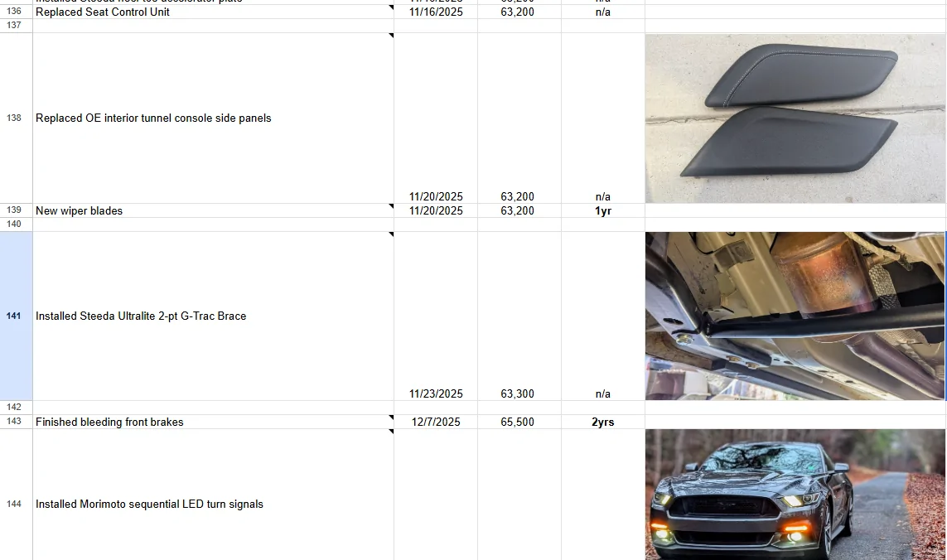Click mileage 63,300 in G-Trac Brace row
The height and width of the screenshot is (560, 947).
pyautogui.click(x=518, y=393)
